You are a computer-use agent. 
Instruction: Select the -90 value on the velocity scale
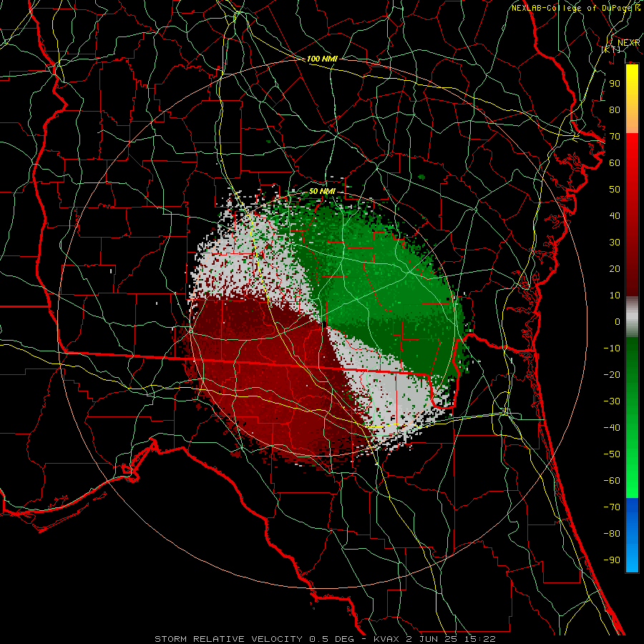coord(612,560)
